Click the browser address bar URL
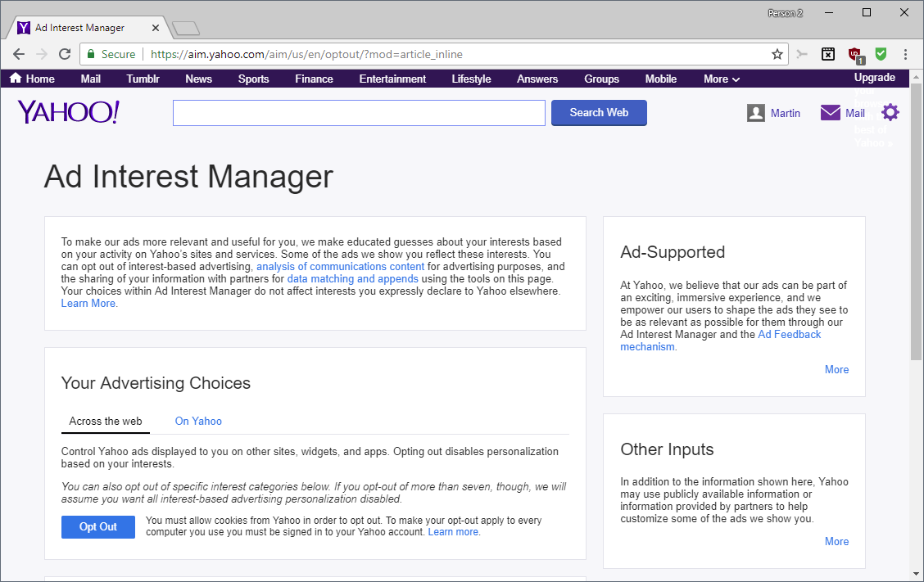Screen dimensions: 924x582 coord(306,54)
